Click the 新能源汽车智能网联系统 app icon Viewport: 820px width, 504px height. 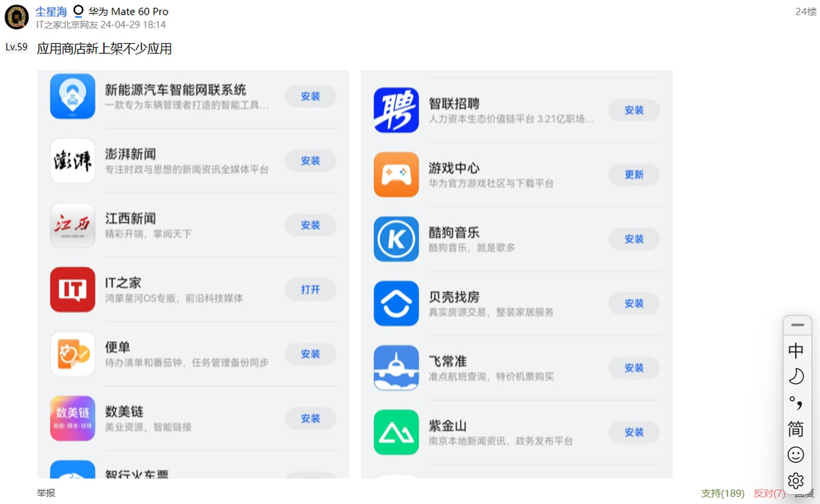(x=73, y=96)
